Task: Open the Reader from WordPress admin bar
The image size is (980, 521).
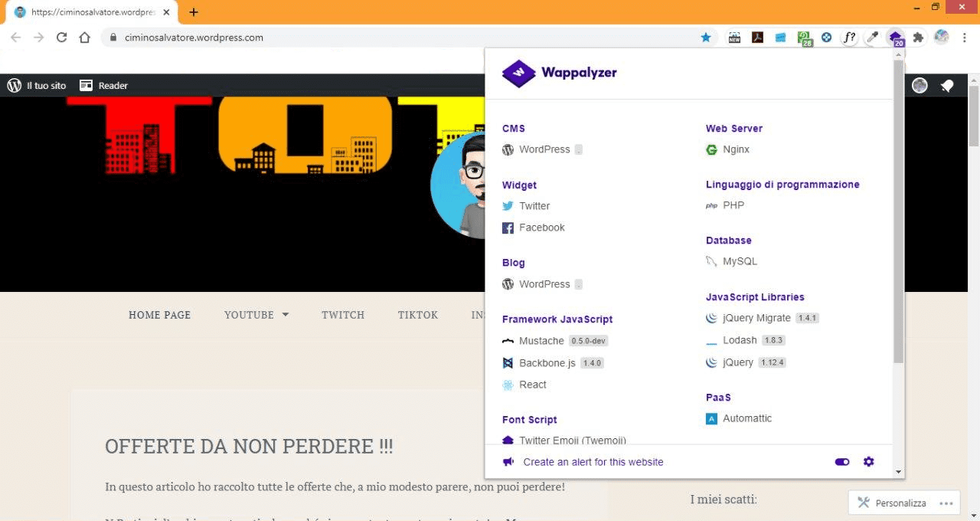Action: (x=104, y=86)
